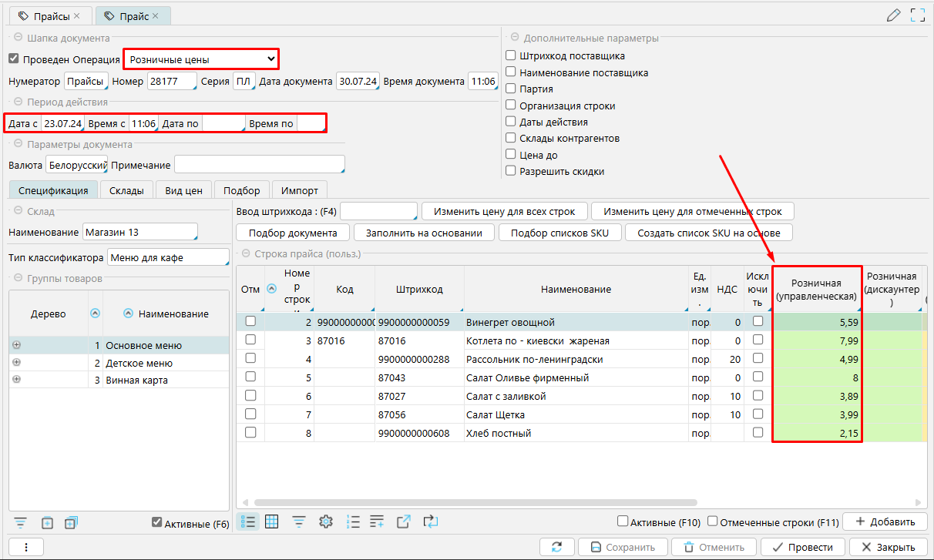Open the Операция dropdown showing Розничные цены

coord(201,59)
